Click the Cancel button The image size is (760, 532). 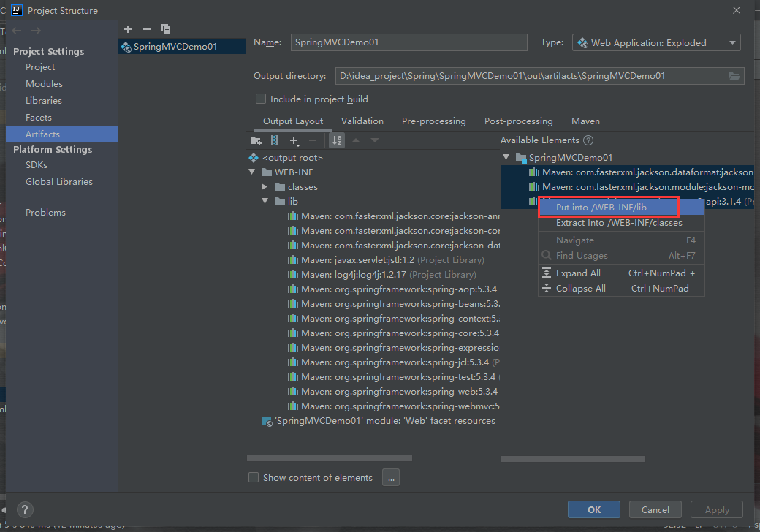click(655, 510)
